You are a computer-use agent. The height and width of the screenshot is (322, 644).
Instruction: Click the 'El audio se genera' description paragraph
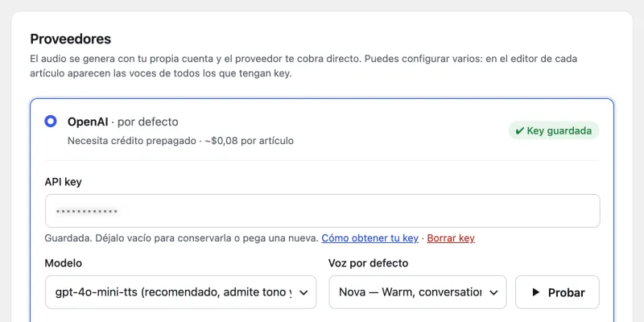[304, 67]
